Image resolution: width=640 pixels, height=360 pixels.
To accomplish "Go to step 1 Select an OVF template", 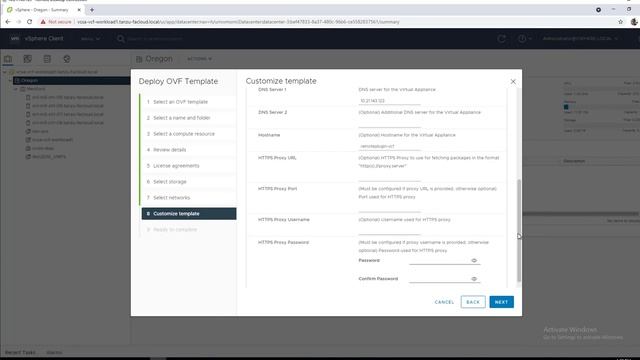I will tap(189, 102).
